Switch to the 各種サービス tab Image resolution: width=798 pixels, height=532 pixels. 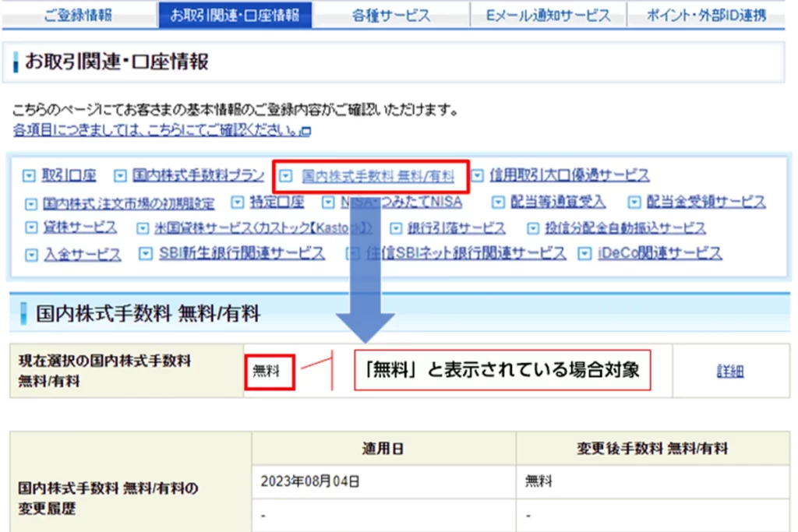point(390,14)
